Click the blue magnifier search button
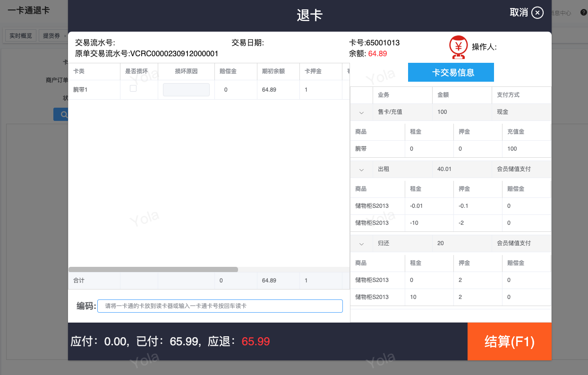Screen dimensions: 588x375 coord(61,114)
